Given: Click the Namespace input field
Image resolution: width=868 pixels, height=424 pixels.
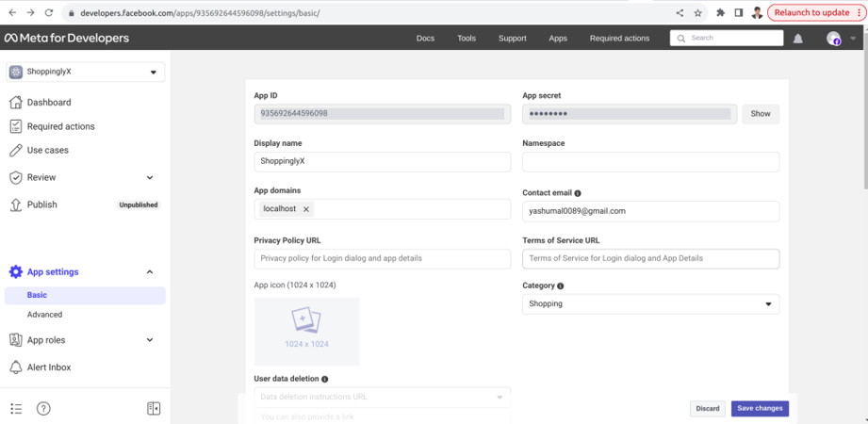Looking at the screenshot, I should coord(651,162).
